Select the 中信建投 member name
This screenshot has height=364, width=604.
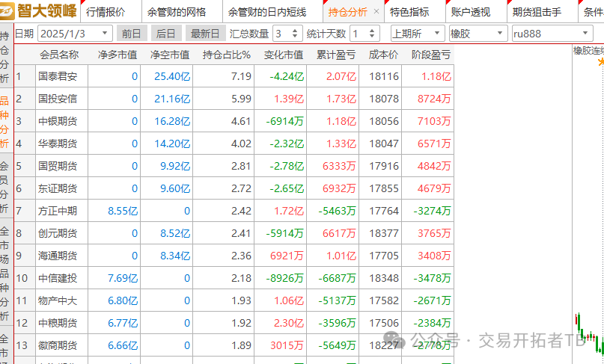click(x=58, y=278)
